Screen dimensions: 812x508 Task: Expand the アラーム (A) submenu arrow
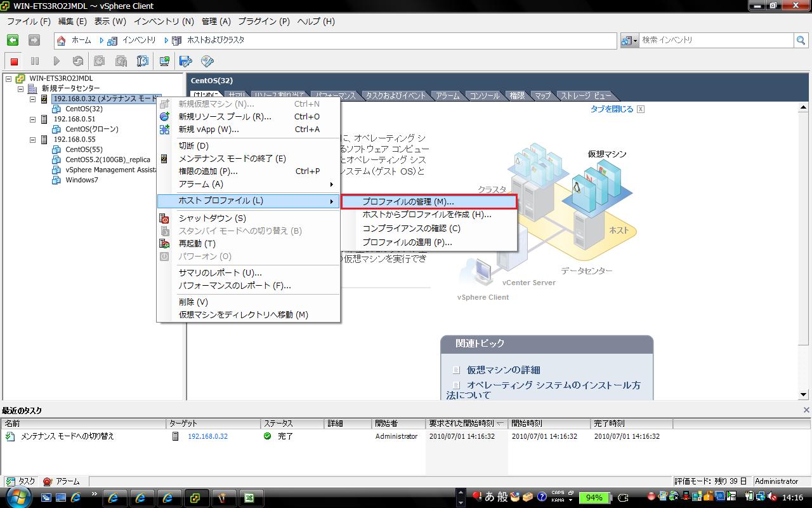(331, 184)
